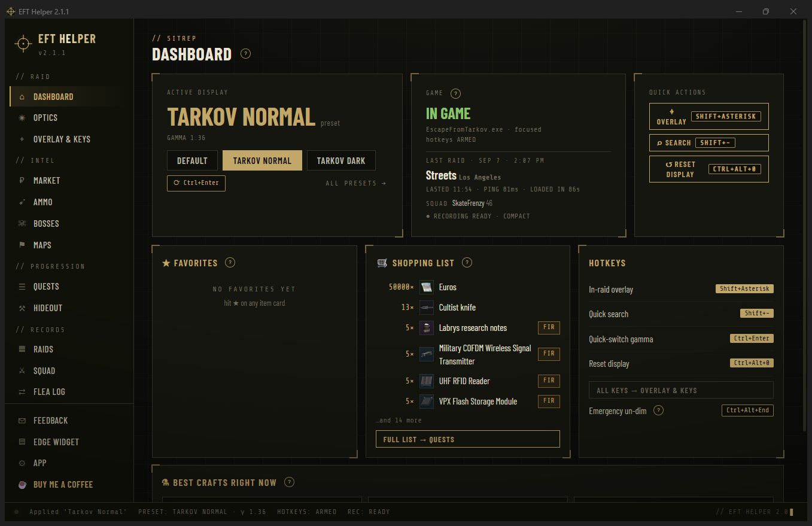Click the Hideout tools icon
812x526 pixels.
click(22, 308)
